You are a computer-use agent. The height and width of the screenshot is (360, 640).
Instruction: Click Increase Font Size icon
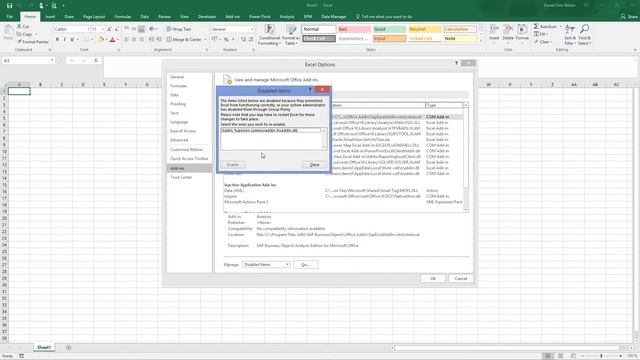[x=109, y=29]
